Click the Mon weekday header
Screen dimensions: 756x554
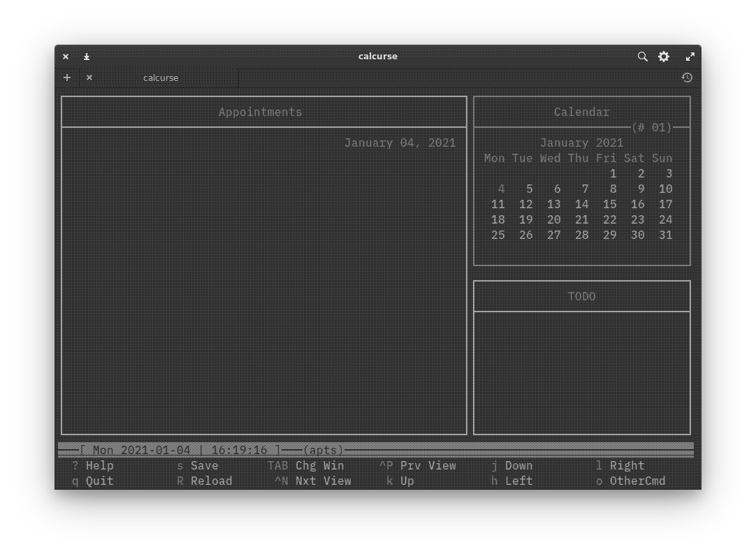pos(494,158)
